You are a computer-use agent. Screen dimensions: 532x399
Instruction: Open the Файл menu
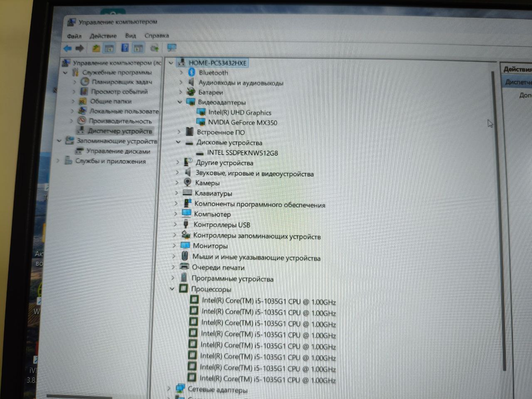coord(74,36)
